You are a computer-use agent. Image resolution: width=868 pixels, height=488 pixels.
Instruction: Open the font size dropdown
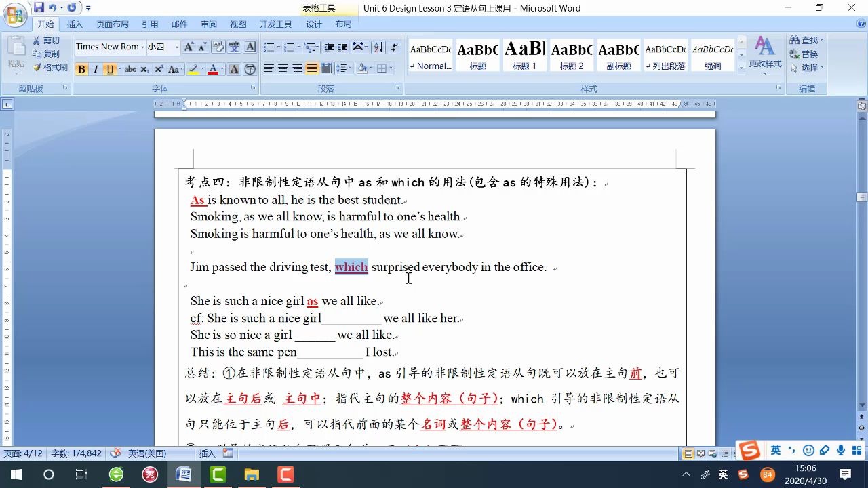point(177,47)
